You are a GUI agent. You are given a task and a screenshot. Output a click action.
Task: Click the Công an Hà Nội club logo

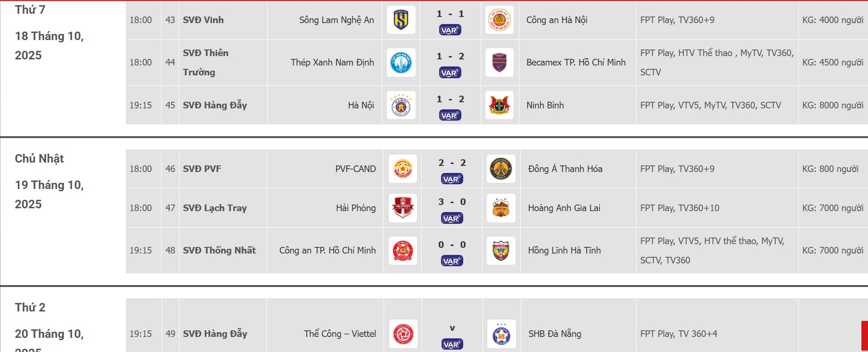(x=500, y=20)
